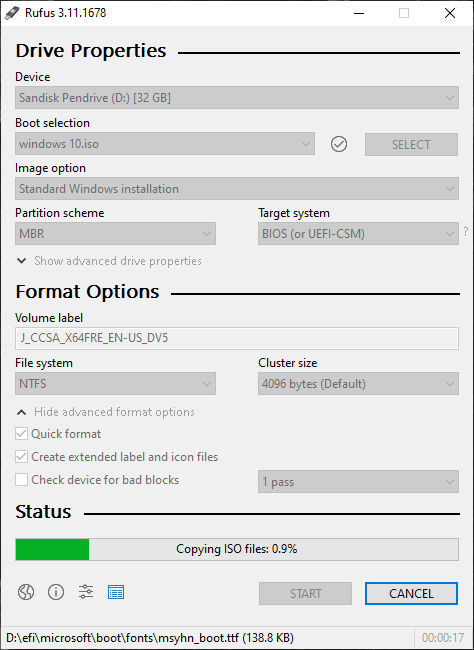Image resolution: width=474 pixels, height=650 pixels.
Task: Click the Copying ISO files progress bar
Action: [237, 549]
